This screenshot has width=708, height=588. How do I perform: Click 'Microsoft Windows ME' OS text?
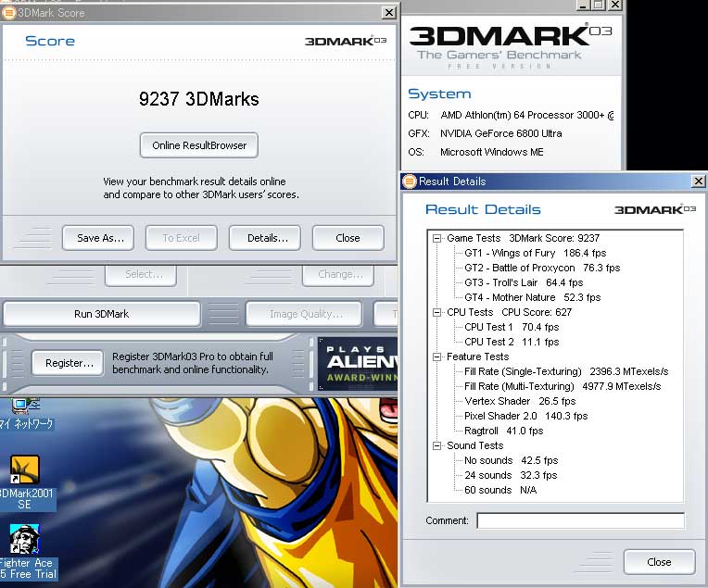click(x=492, y=152)
